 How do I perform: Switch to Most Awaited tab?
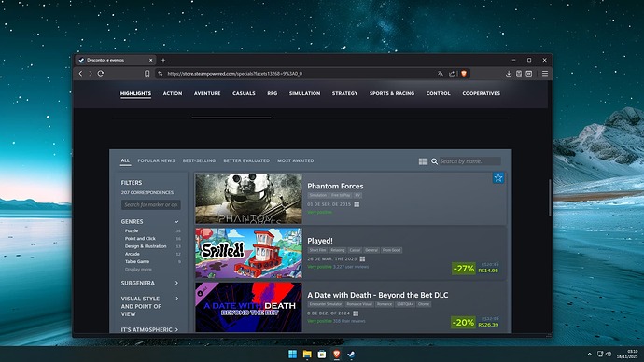click(x=296, y=160)
